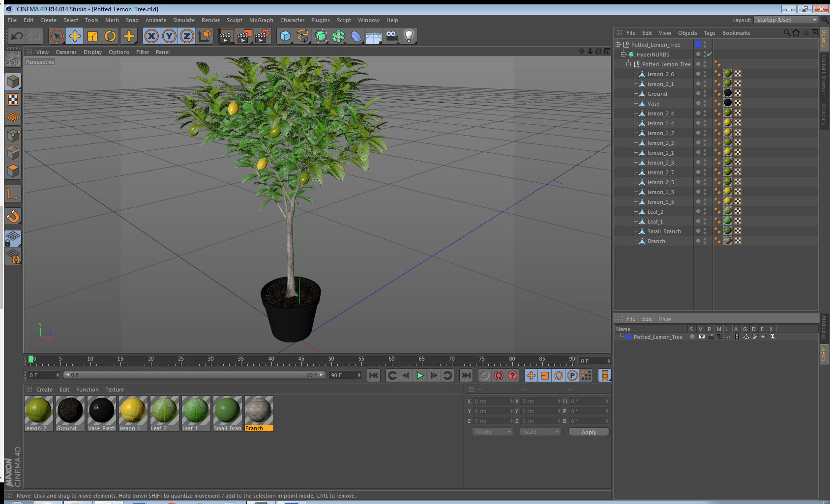Viewport: 830px width, 504px height.
Task: Open the File menu in main menu bar
Action: 12,20
